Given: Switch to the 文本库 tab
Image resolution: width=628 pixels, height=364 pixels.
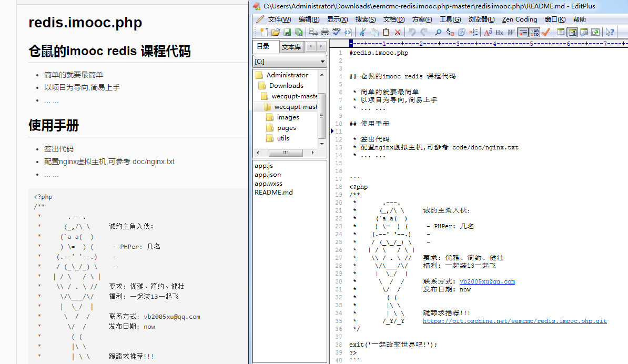Looking at the screenshot, I should tap(291, 47).
